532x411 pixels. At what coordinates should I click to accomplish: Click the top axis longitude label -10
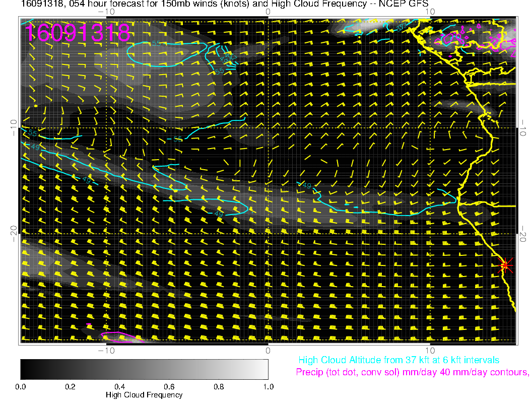coord(106,12)
